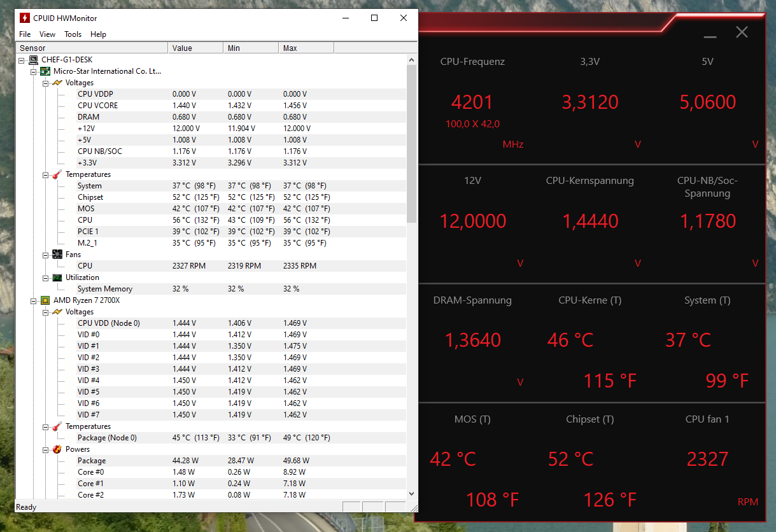Collapse the Ryzen Voltages group

45,312
